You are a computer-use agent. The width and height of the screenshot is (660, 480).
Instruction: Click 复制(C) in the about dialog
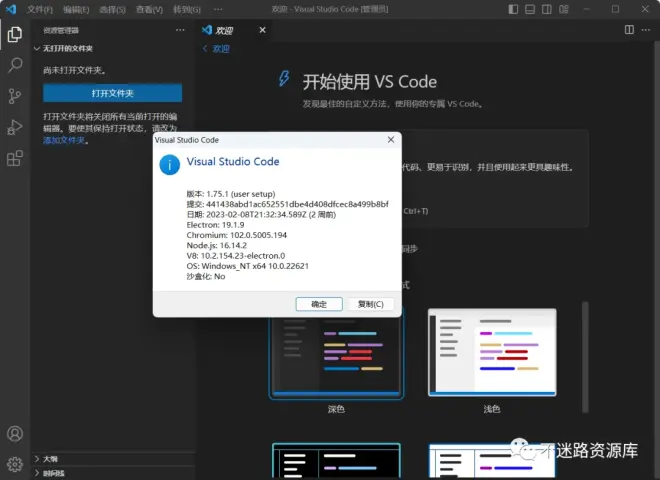[370, 304]
